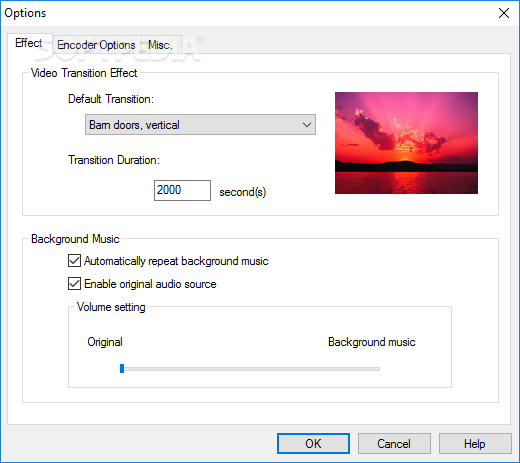Click the Cancel button
The width and height of the screenshot is (520, 463).
394,444
